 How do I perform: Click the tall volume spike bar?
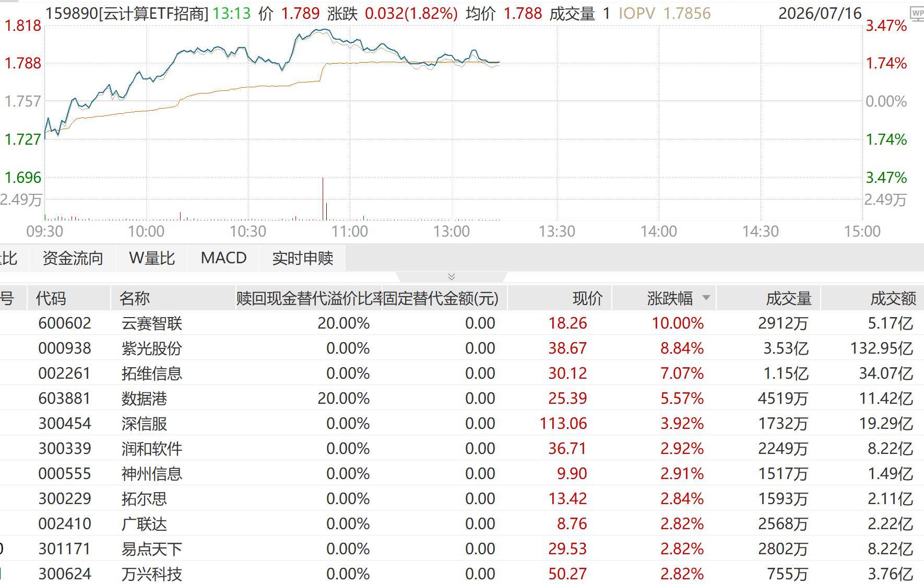pos(323,198)
